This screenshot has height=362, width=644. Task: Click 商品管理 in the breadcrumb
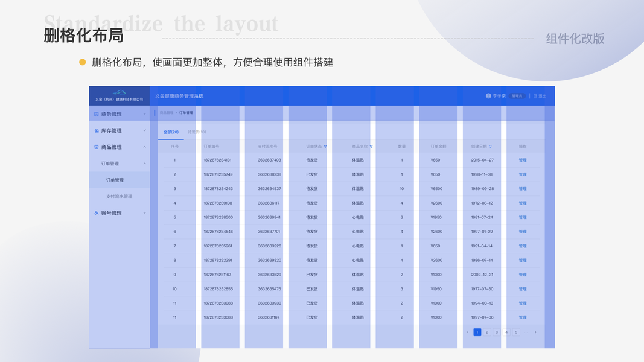167,113
